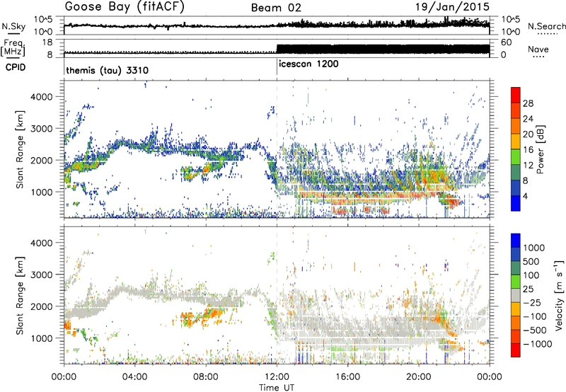Pick the yellow segment of power colorbar
The width and height of the screenshot is (566, 392).
click(x=516, y=141)
